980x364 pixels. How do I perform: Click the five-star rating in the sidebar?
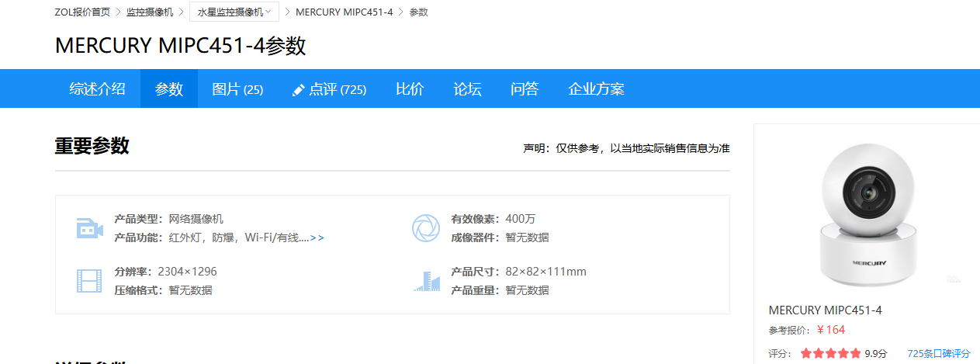[x=831, y=353]
